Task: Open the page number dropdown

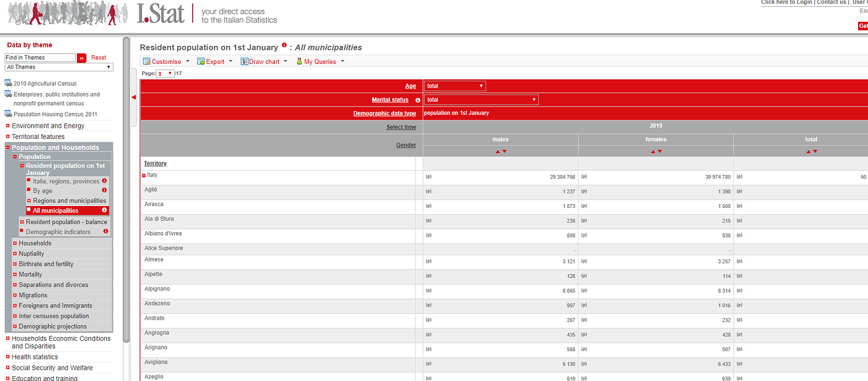Action: point(166,73)
